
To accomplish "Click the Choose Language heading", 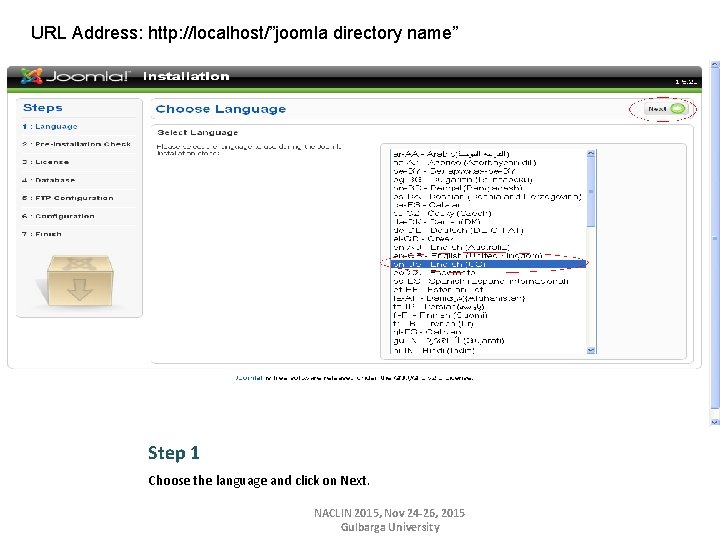I will click(221, 109).
